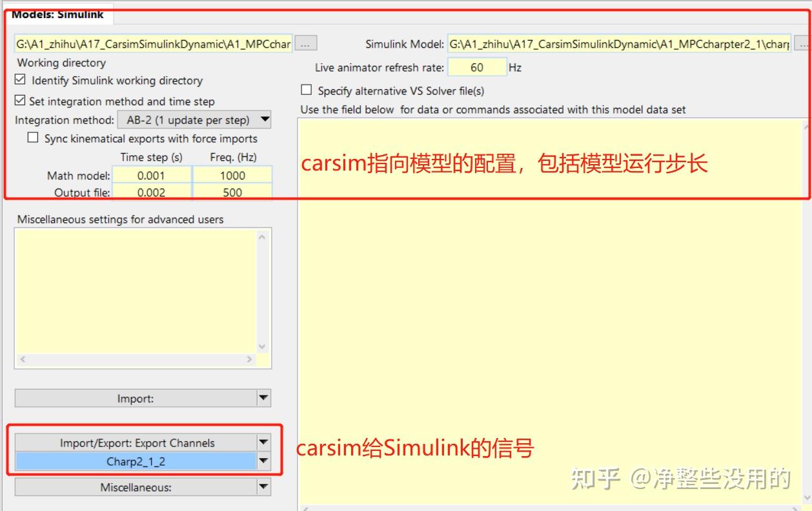This screenshot has width=812, height=511.
Task: Click the working directory browse "..." icon
Action: (x=305, y=43)
